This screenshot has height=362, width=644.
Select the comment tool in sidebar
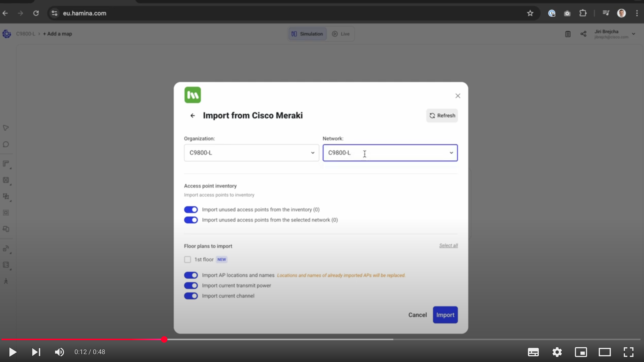tap(6, 144)
